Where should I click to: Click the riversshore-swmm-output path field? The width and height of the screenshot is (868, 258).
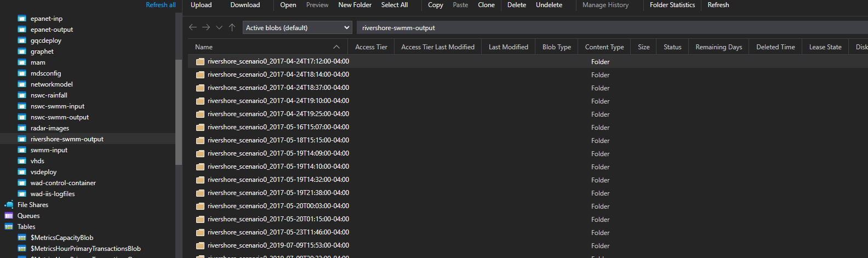tap(612, 27)
